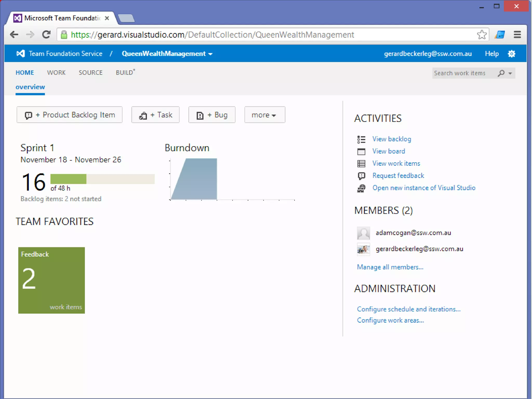The width and height of the screenshot is (532, 399).
Task: Switch to the WORK tab
Action: point(56,72)
